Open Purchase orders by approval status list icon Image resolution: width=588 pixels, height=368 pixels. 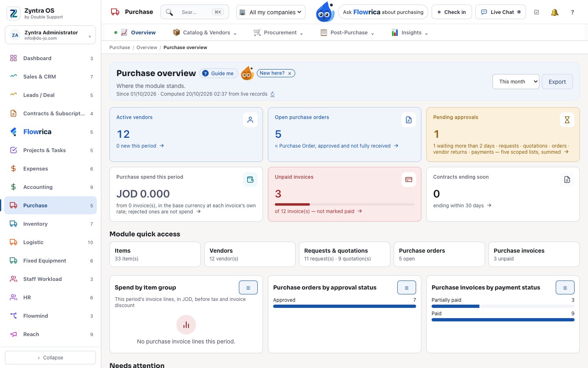[407, 287]
